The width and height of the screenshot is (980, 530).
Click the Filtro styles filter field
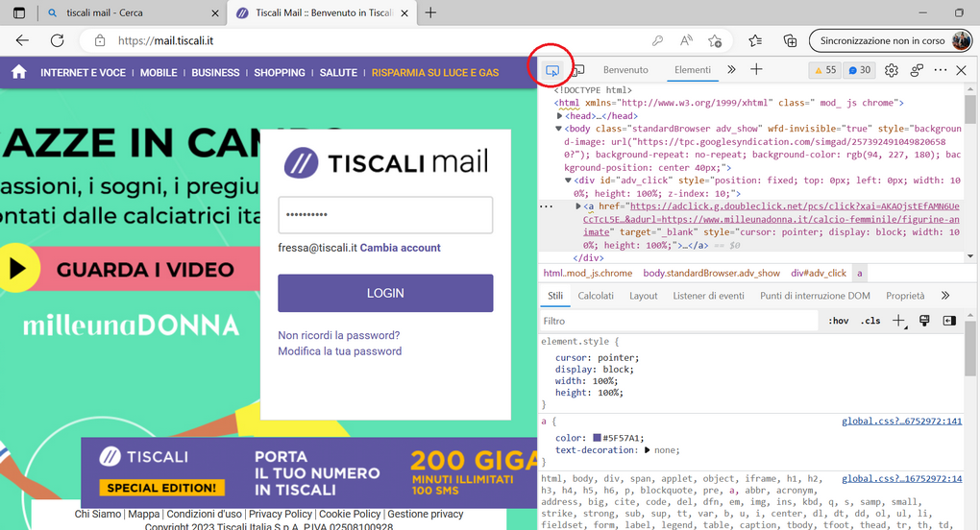click(678, 321)
